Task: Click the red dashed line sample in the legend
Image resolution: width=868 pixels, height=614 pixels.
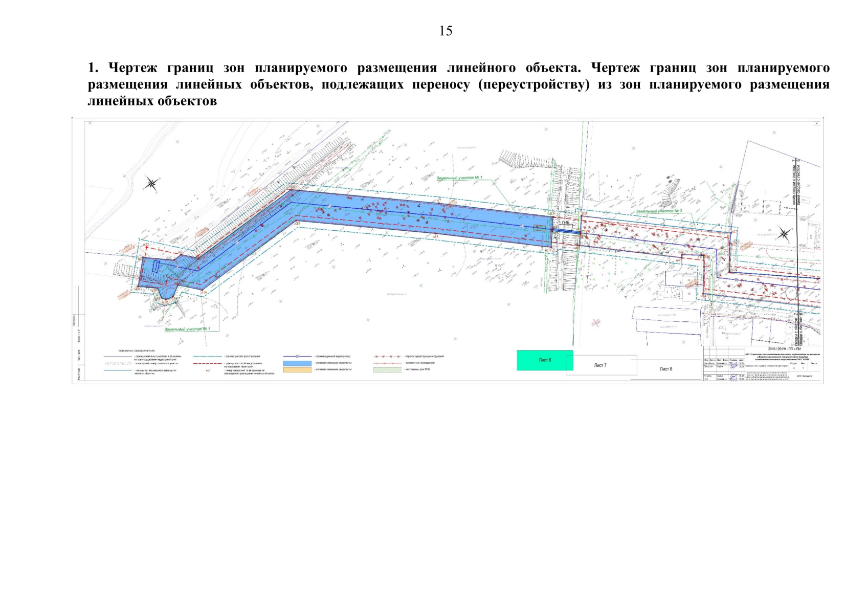Action: [207, 363]
